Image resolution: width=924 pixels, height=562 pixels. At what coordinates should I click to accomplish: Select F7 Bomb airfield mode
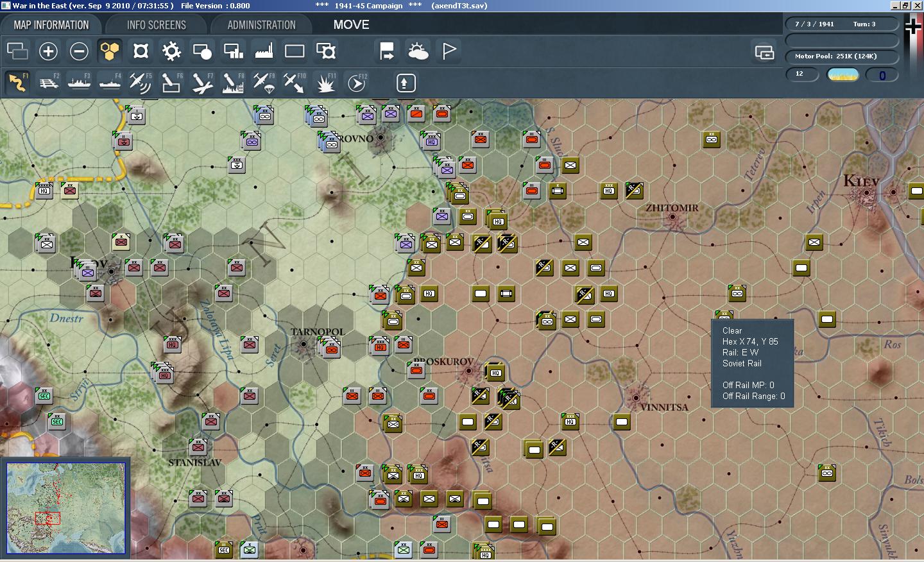[202, 83]
